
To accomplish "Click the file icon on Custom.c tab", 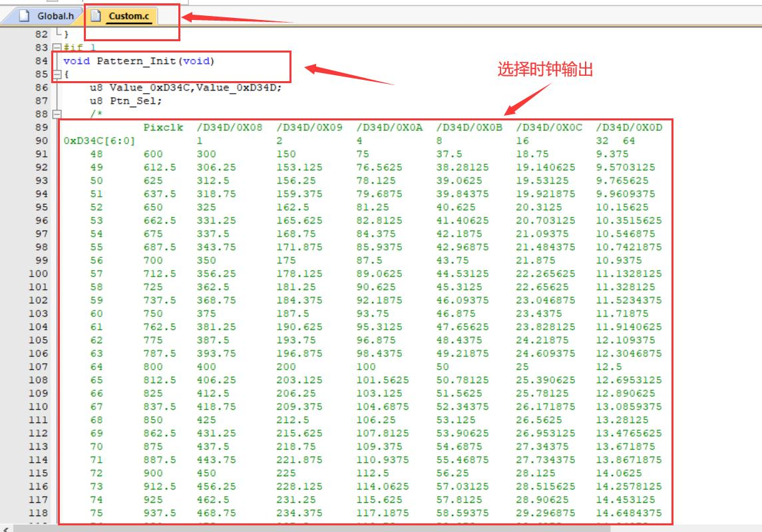I will pos(96,15).
